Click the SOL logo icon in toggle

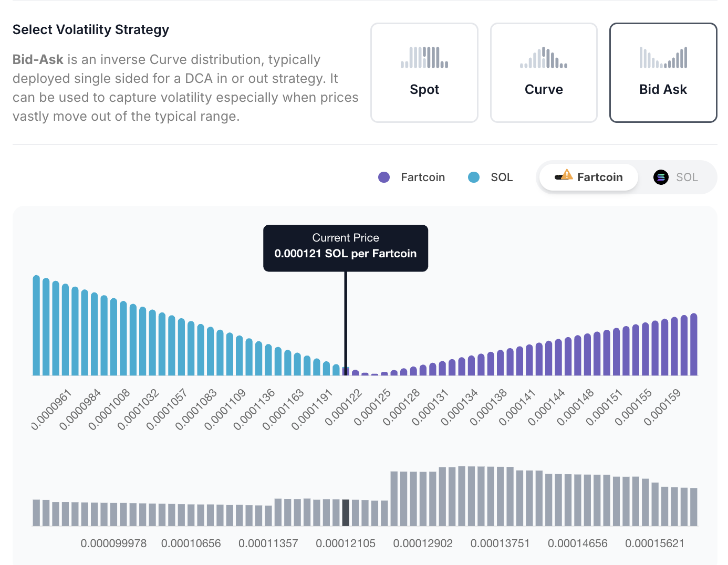pyautogui.click(x=660, y=177)
